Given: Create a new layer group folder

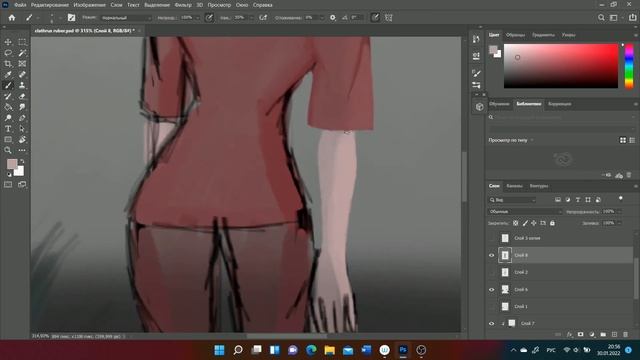Looking at the screenshot, I should (603, 335).
